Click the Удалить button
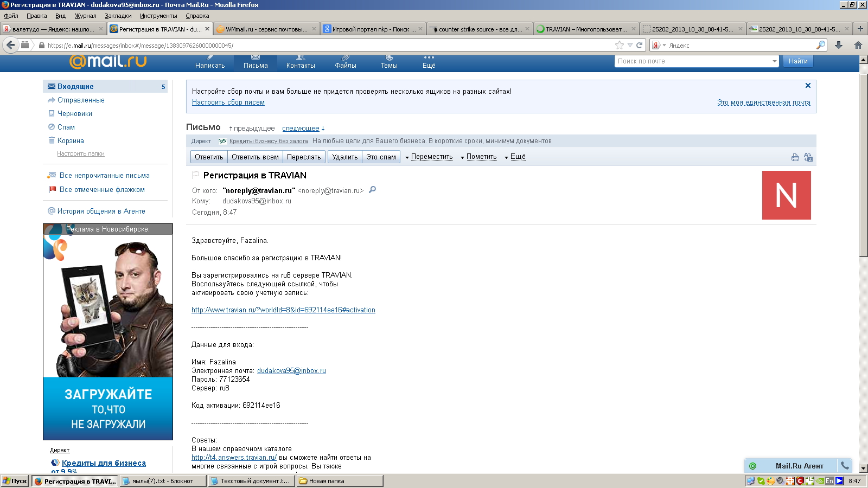This screenshot has width=868, height=488. tap(345, 157)
